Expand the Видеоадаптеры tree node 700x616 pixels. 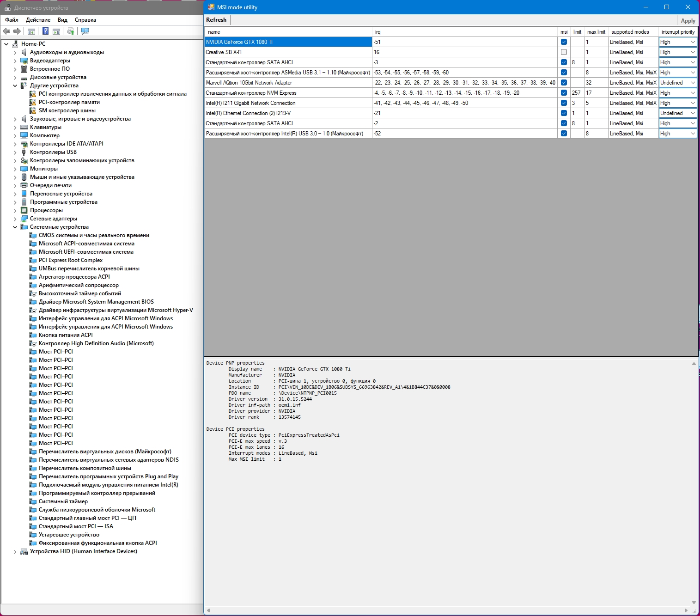pos(15,61)
